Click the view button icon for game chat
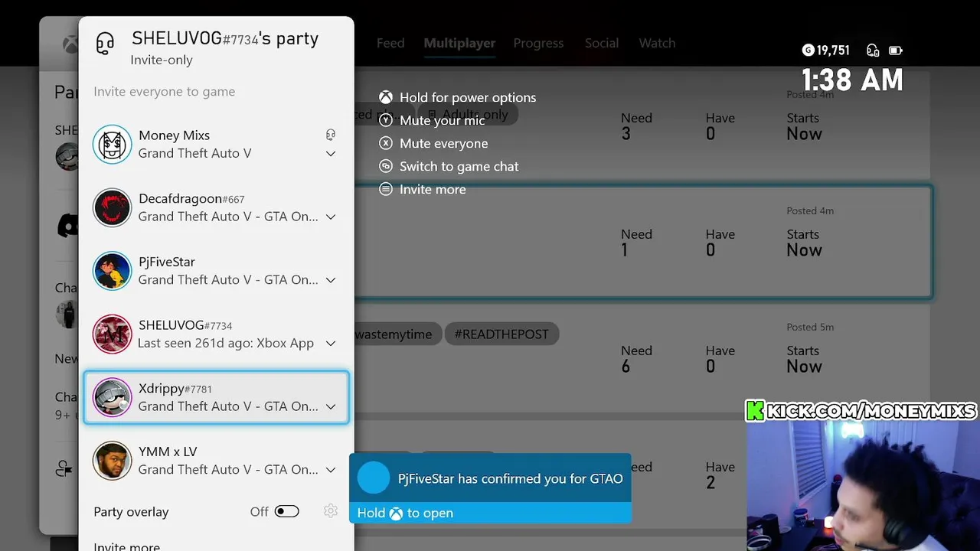 click(386, 166)
